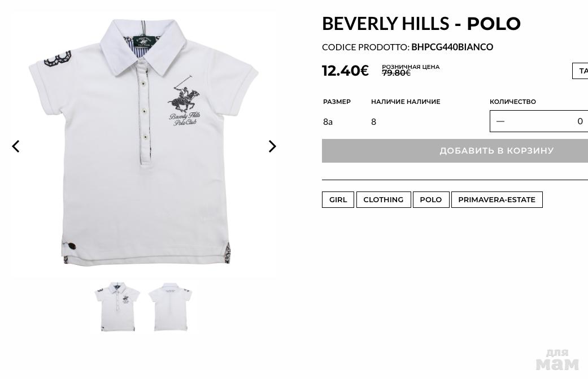Open the PRIMAVERA-ESTATE season tag

pos(497,199)
